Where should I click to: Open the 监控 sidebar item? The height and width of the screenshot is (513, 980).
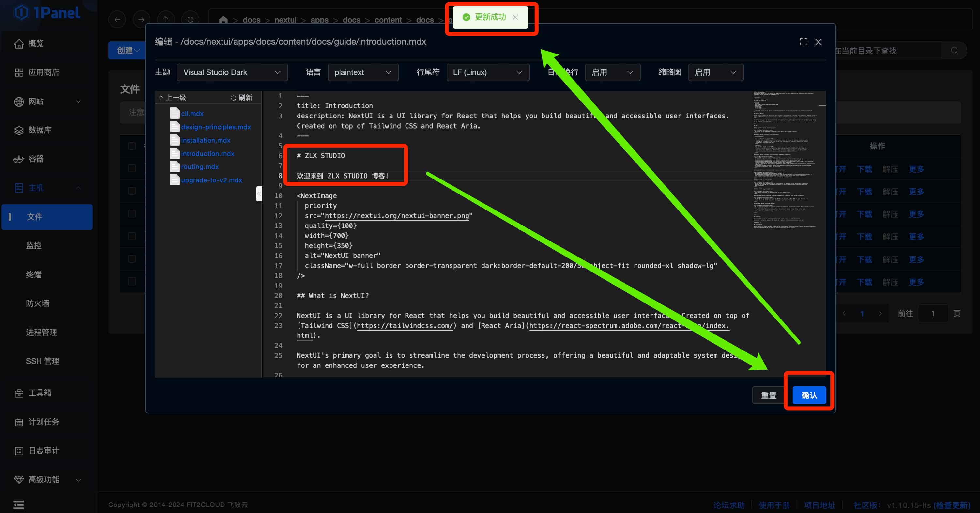pyautogui.click(x=34, y=245)
